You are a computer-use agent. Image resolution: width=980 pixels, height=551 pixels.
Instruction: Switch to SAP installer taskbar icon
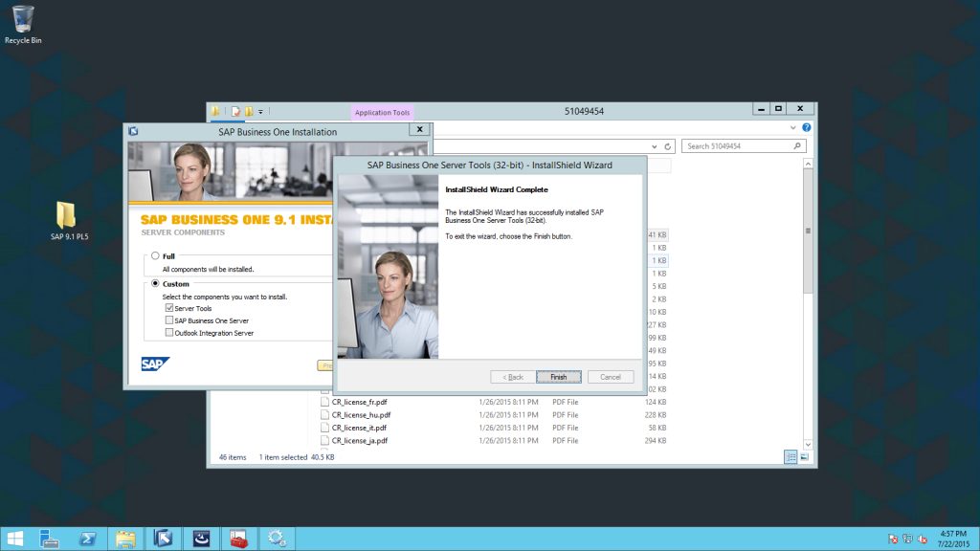point(163,539)
